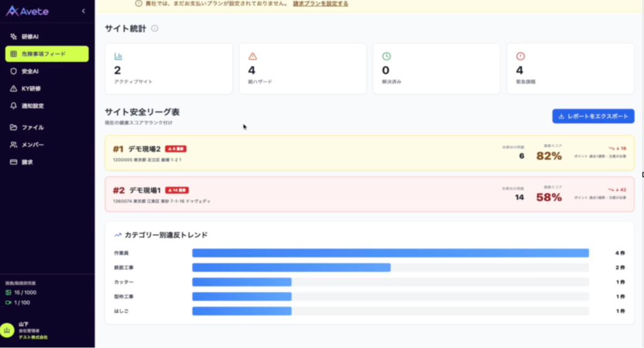644x348 pixels.
Task: Collapse the sidebar with the chevron arrow
Action: click(x=84, y=11)
